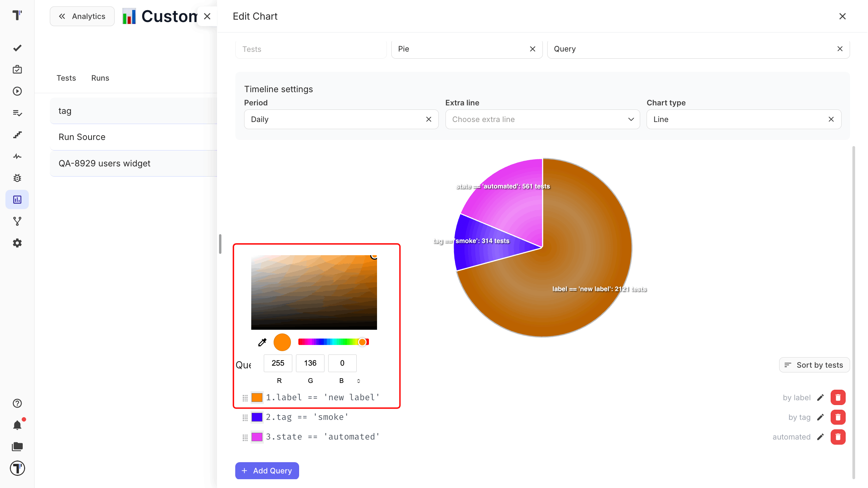Click the G value input field
This screenshot has width=868, height=488.
click(x=310, y=363)
